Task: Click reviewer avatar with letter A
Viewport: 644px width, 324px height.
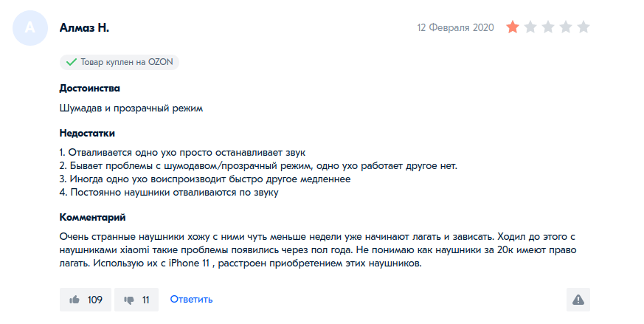Action: (x=30, y=28)
